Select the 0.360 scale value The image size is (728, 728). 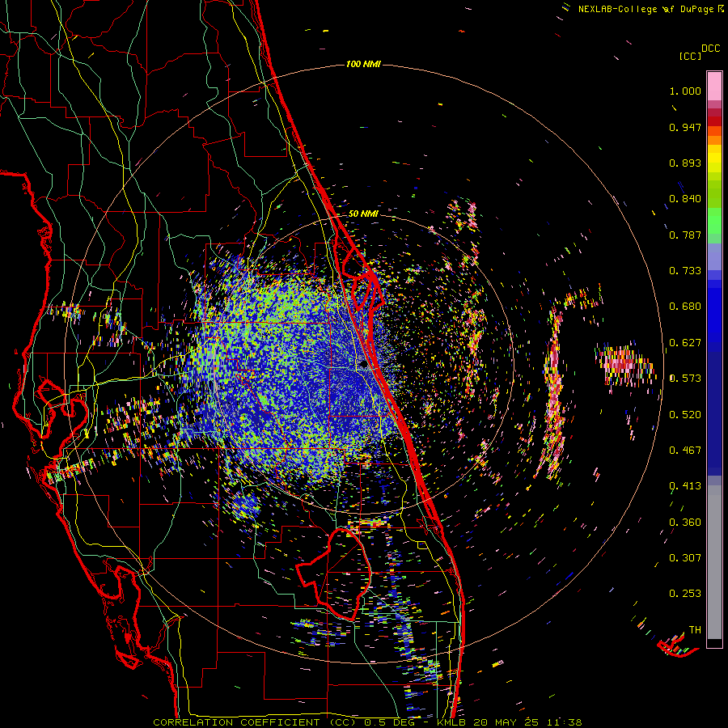pos(685,523)
